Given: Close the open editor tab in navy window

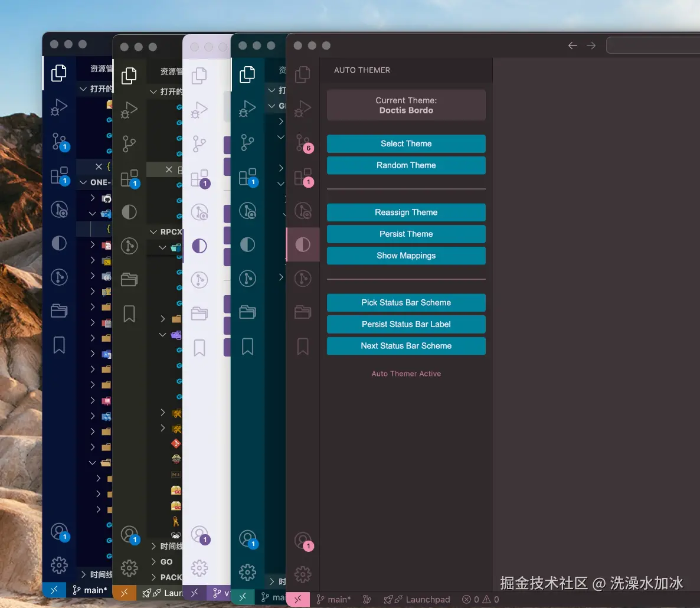Looking at the screenshot, I should [x=99, y=166].
